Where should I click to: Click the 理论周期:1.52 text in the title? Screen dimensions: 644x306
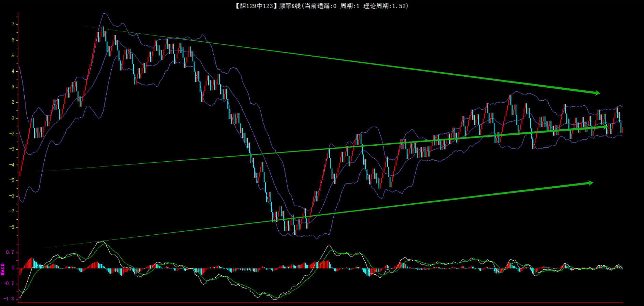pos(386,6)
